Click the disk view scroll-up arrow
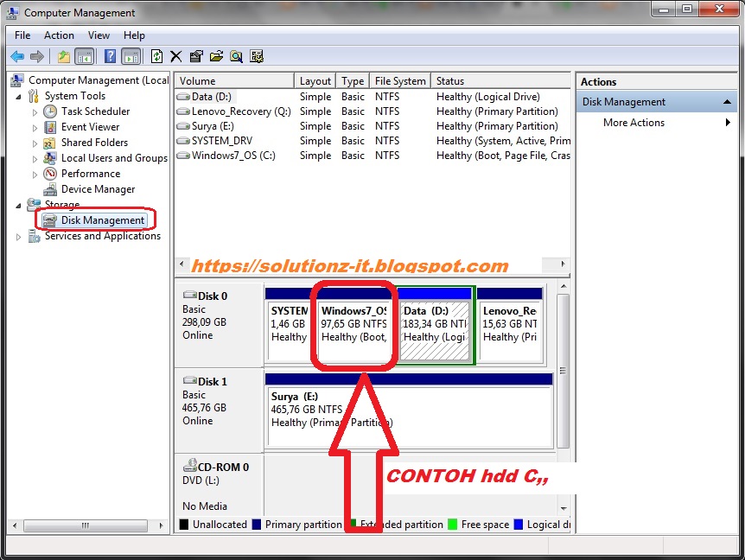Screen dimensions: 745x560 (564, 286)
